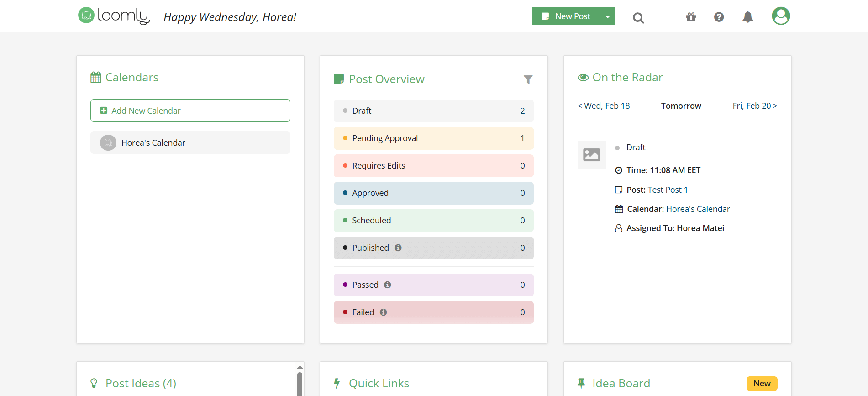The width and height of the screenshot is (868, 396).
Task: Click the Post Ideas lightbulb icon
Action: (94, 383)
